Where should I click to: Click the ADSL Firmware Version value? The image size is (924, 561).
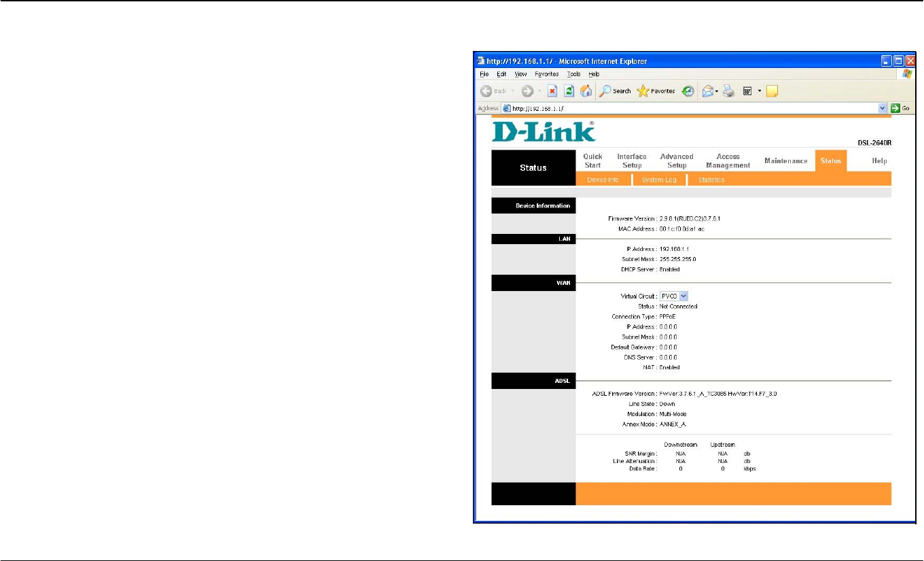[x=718, y=394]
